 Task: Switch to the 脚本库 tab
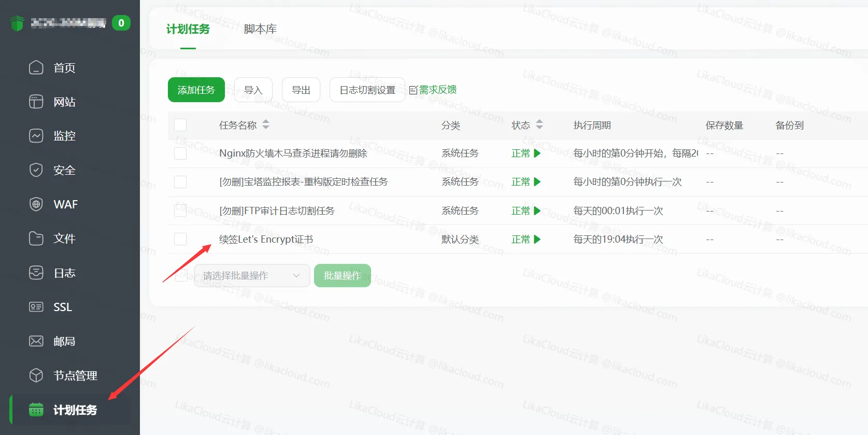[260, 29]
